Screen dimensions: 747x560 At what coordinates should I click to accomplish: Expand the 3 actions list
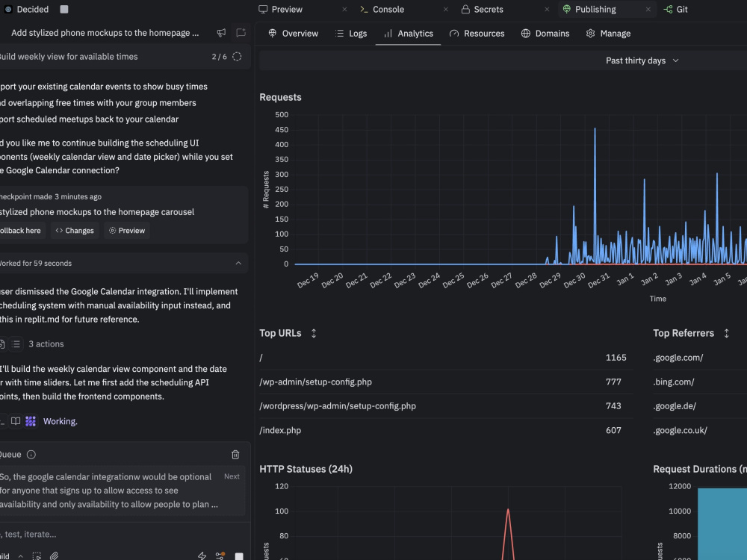[x=46, y=343]
